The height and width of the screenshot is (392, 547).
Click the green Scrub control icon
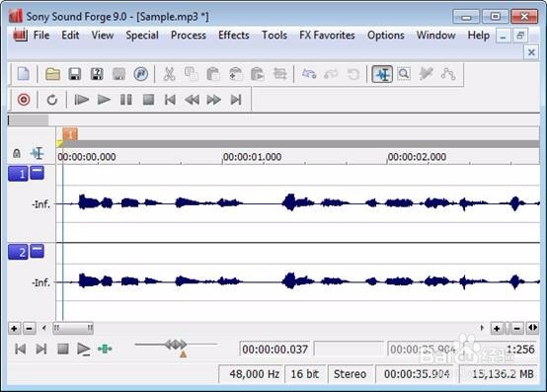pyautogui.click(x=105, y=350)
